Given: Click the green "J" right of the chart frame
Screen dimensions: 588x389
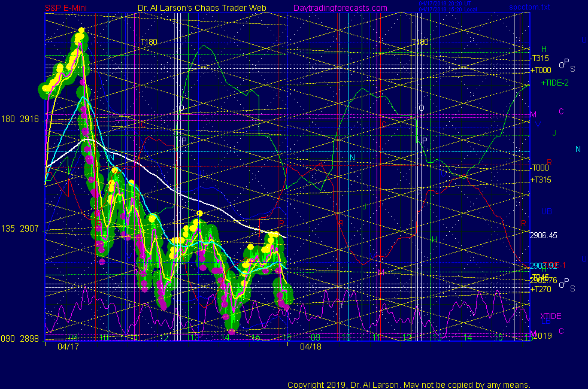Looking at the screenshot, I should tap(554, 133).
